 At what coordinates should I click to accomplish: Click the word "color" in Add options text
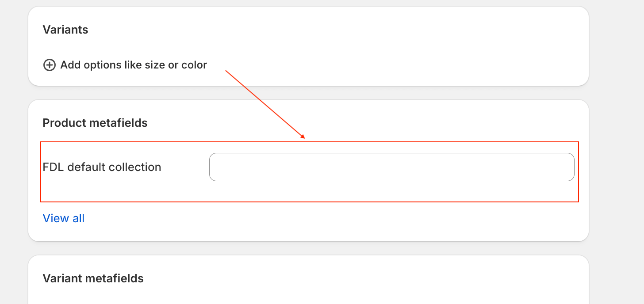(x=194, y=65)
